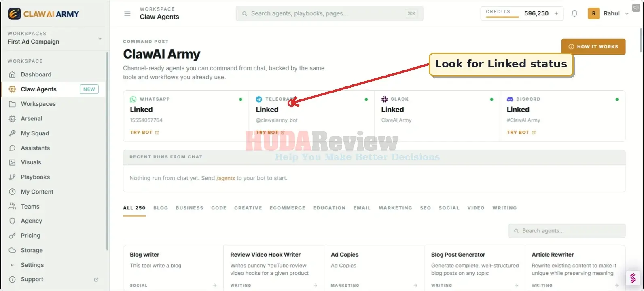This screenshot has width=644, height=291.
Task: Select the BUSINESS category tab
Action: (190, 208)
